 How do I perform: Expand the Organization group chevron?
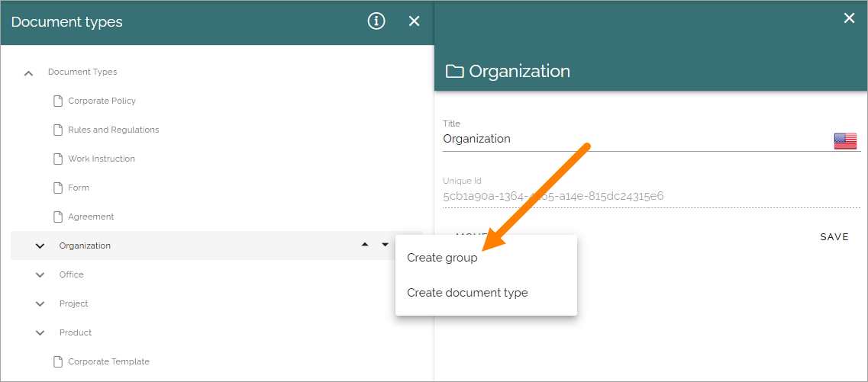pos(40,246)
